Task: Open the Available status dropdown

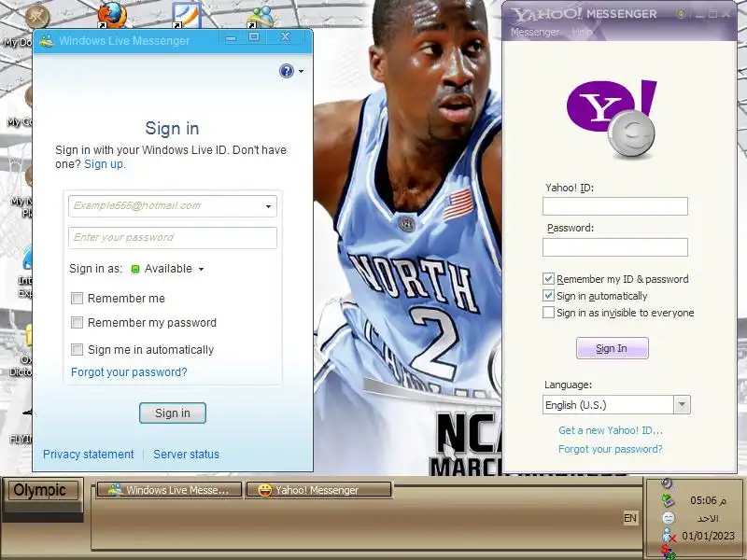Action: (201, 269)
